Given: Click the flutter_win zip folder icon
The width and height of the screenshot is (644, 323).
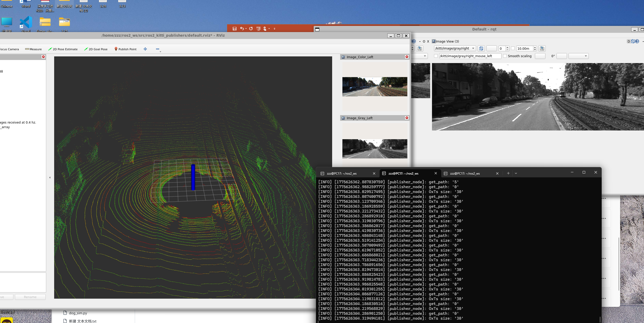Looking at the screenshot, I should click(45, 24).
